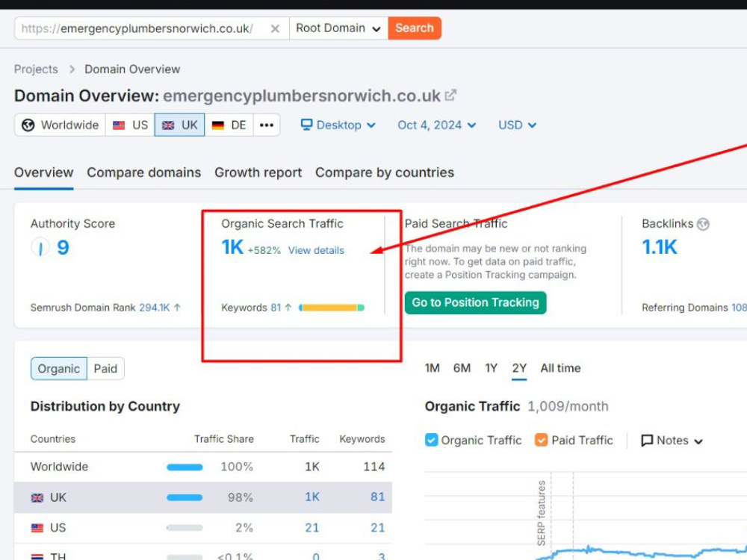Click Go to Position Tracking button
This screenshot has height=560, width=747.
(x=475, y=302)
